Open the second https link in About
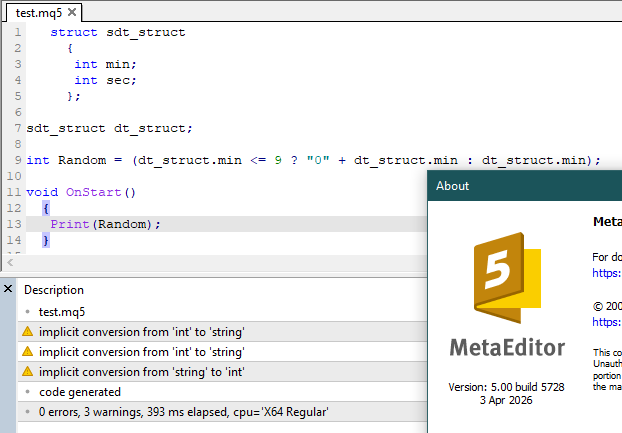This screenshot has width=622, height=433. pos(607,322)
